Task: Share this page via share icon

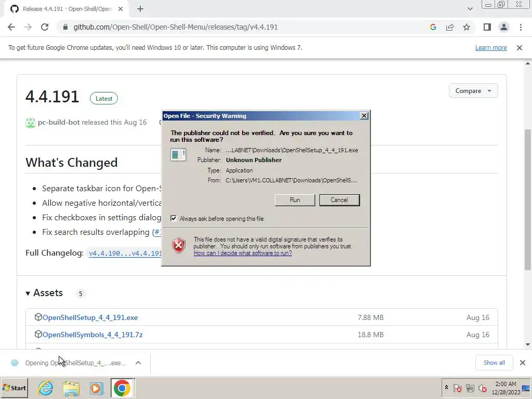Action: 450,27
